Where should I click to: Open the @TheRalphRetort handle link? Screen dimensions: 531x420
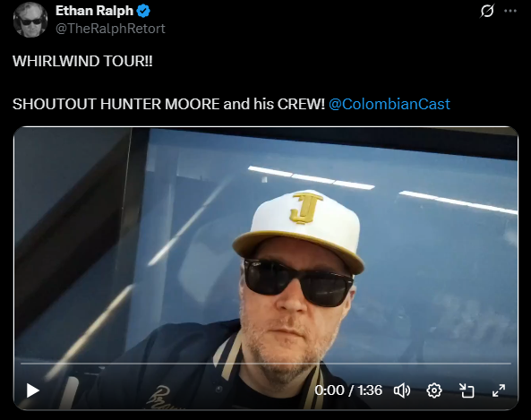click(110, 29)
